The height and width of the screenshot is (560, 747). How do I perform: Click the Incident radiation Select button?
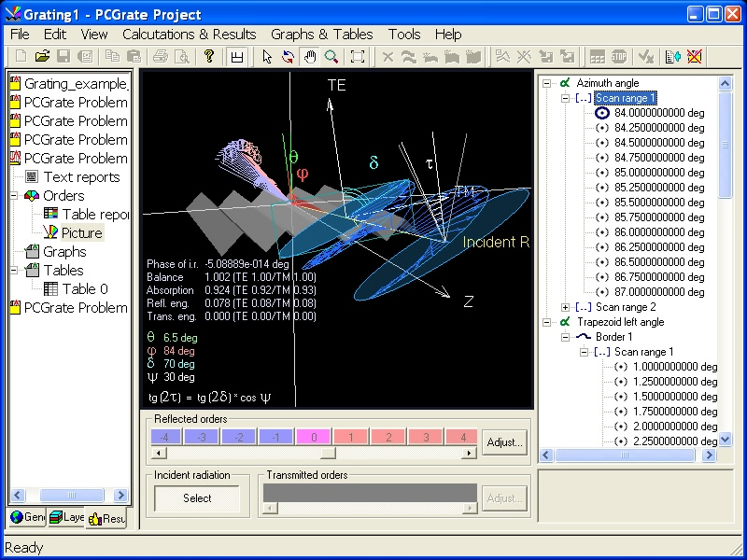pyautogui.click(x=197, y=498)
